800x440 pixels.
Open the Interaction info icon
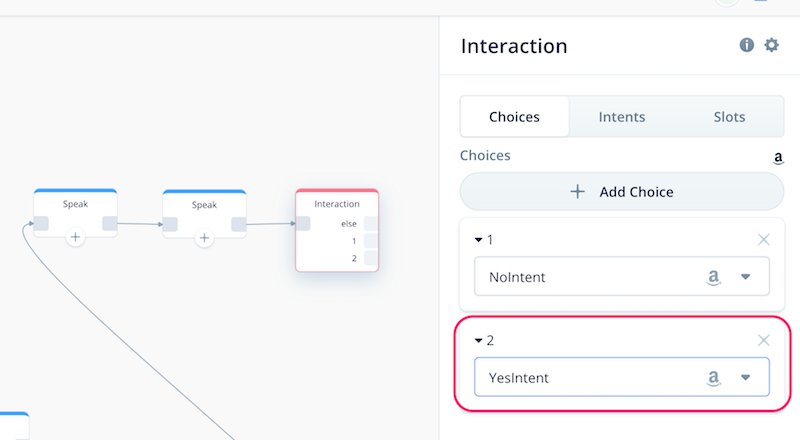(746, 45)
